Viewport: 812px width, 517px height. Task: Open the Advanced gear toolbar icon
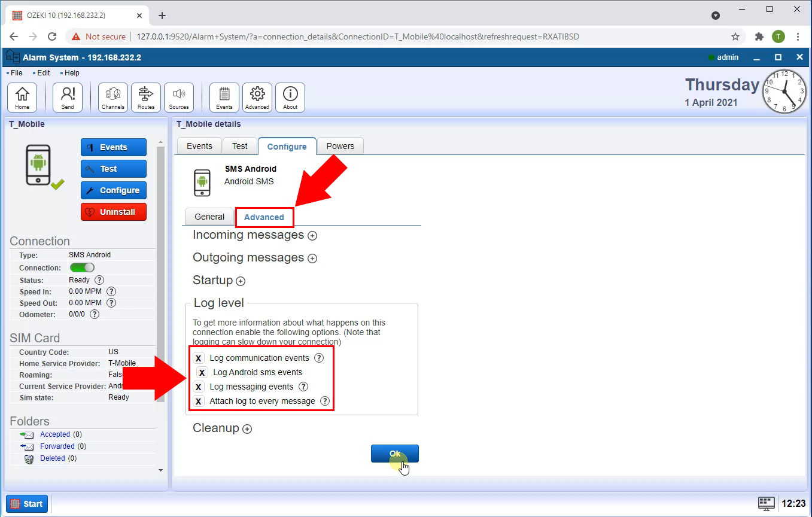257,98
